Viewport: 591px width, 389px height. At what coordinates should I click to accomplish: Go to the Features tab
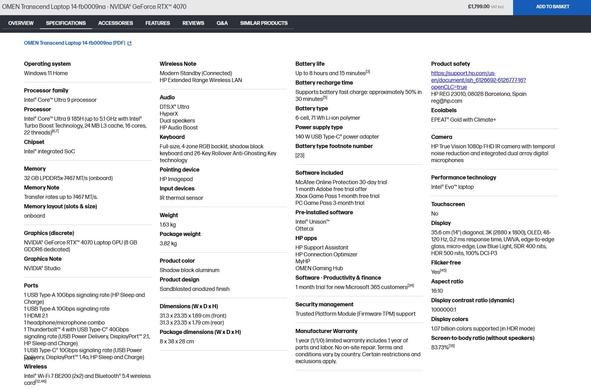158,23
